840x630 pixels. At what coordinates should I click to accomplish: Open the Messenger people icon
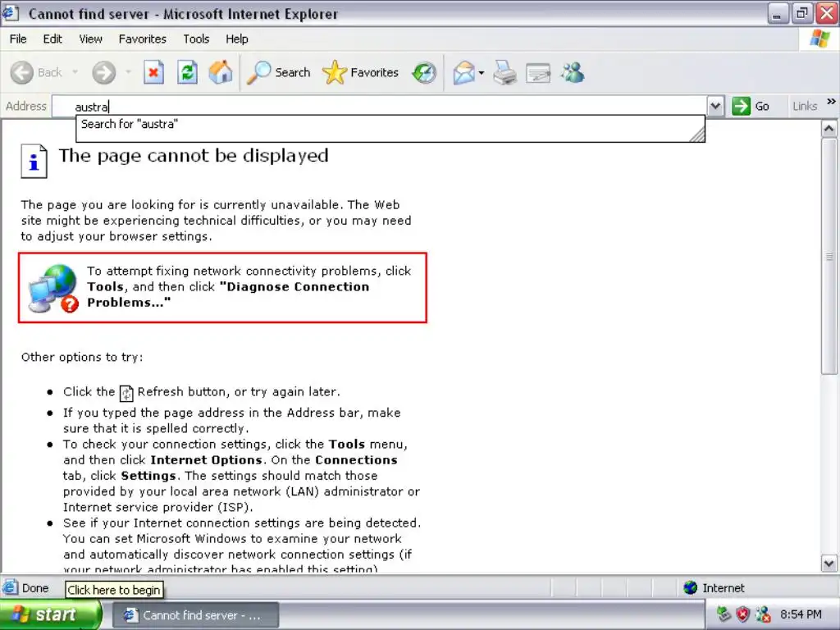pyautogui.click(x=572, y=73)
